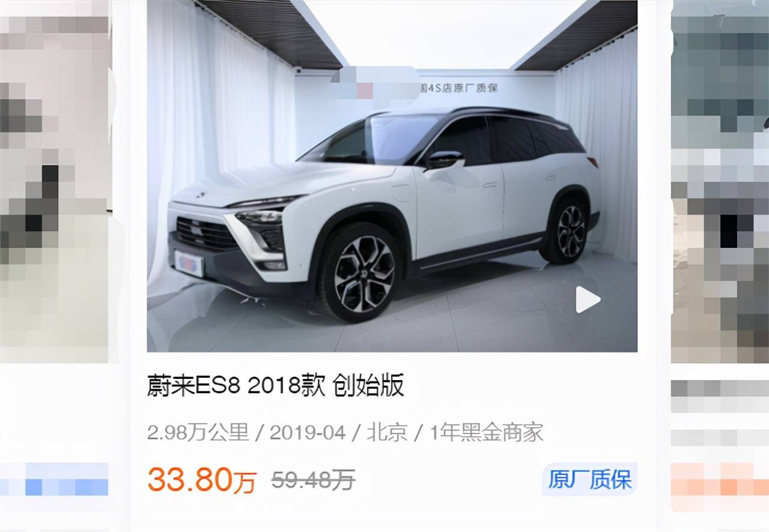The image size is (769, 532).
Task: Open the blurred right listing card image
Action: pos(720,181)
